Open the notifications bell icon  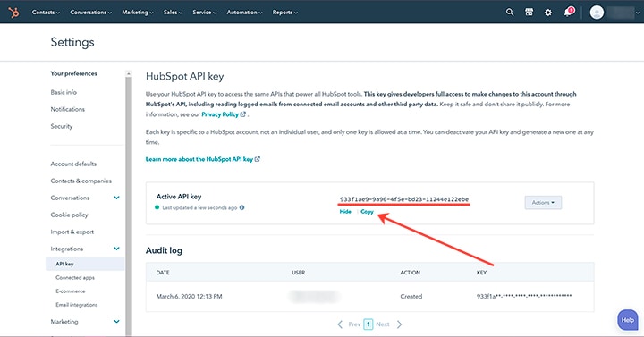coord(568,12)
